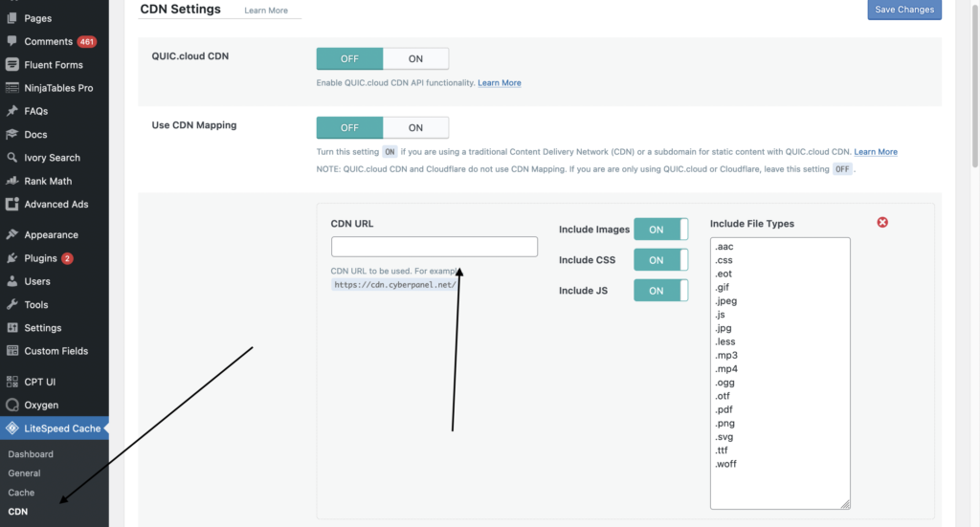Click the Appearance paintbrush icon
This screenshot has width=980, height=527.
tap(11, 234)
